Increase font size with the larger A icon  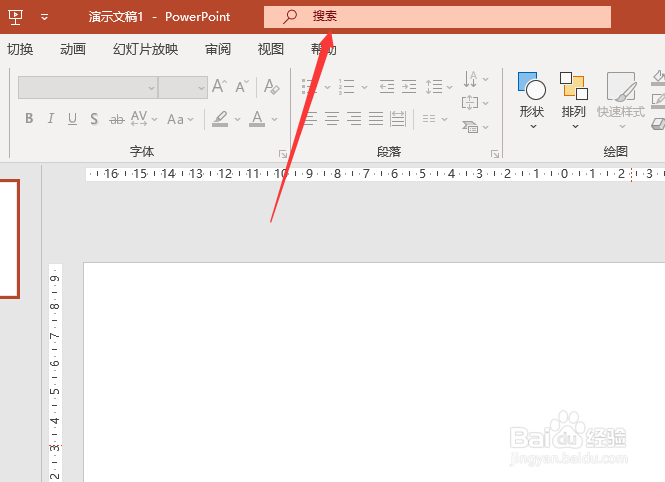click(219, 86)
